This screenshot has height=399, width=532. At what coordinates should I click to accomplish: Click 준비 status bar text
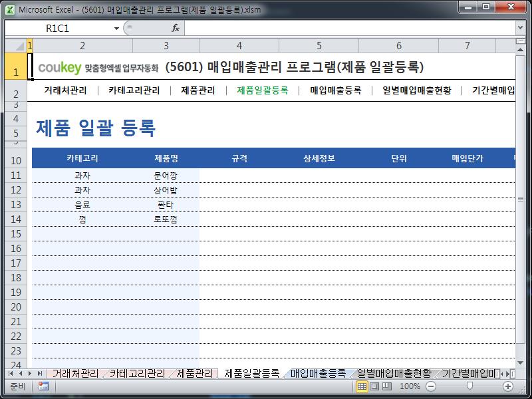(18, 386)
